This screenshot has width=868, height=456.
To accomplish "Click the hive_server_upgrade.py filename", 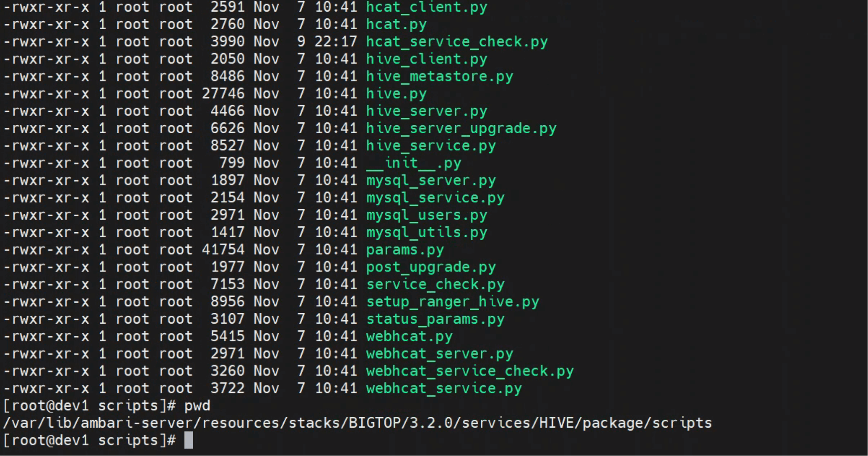I will click(x=461, y=129).
